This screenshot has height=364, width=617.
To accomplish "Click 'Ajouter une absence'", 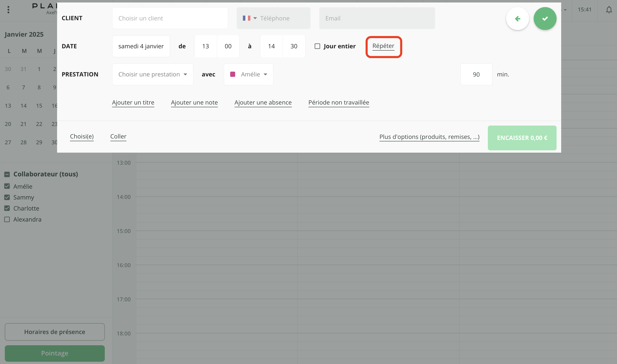I will point(263,102).
